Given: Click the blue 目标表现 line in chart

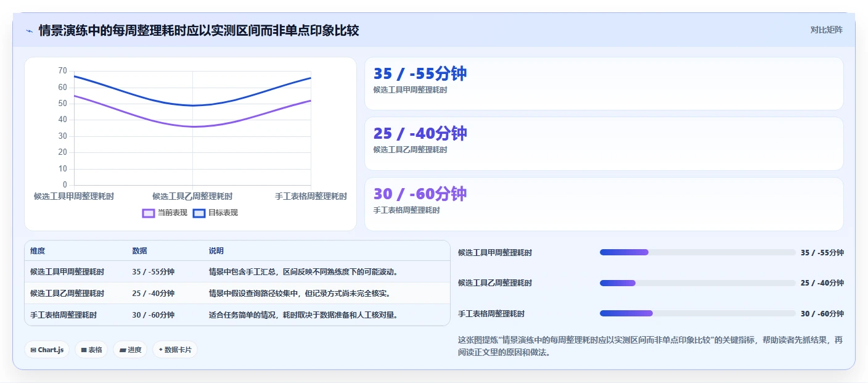Looking at the screenshot, I should pos(192,105).
